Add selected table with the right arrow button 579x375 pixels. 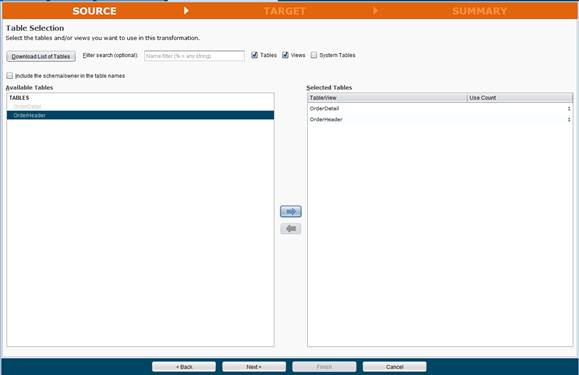291,211
